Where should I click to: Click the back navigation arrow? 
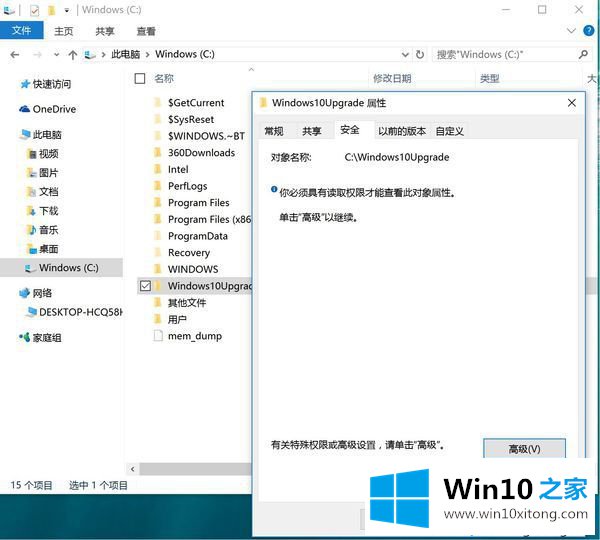(x=15, y=55)
